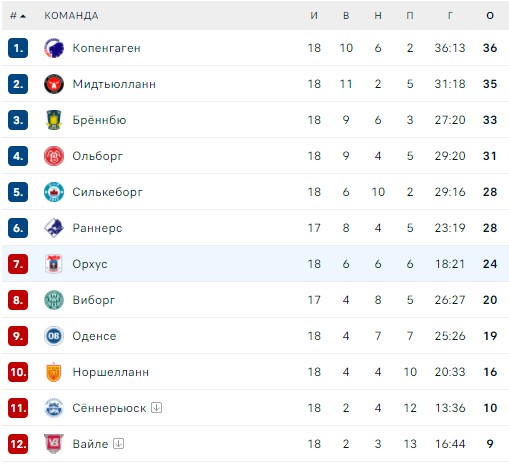Sort table by the # rank column
Screen dimensions: 509x467
[18, 16]
